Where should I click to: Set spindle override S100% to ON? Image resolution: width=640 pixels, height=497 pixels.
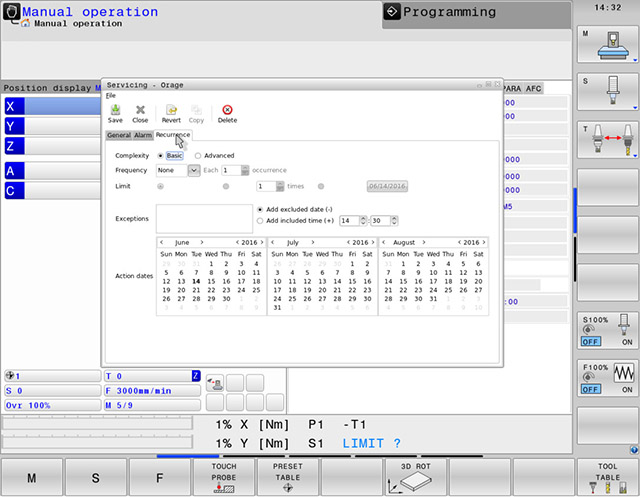(x=627, y=342)
